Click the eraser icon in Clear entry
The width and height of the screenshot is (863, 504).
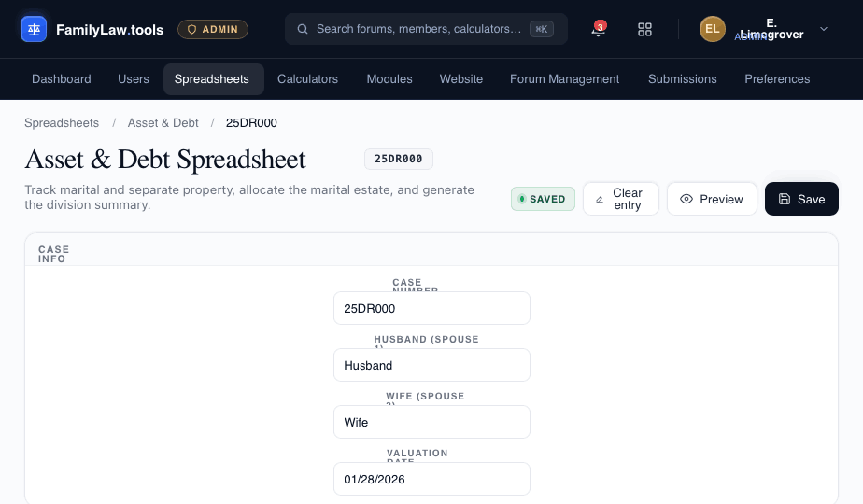click(x=600, y=199)
